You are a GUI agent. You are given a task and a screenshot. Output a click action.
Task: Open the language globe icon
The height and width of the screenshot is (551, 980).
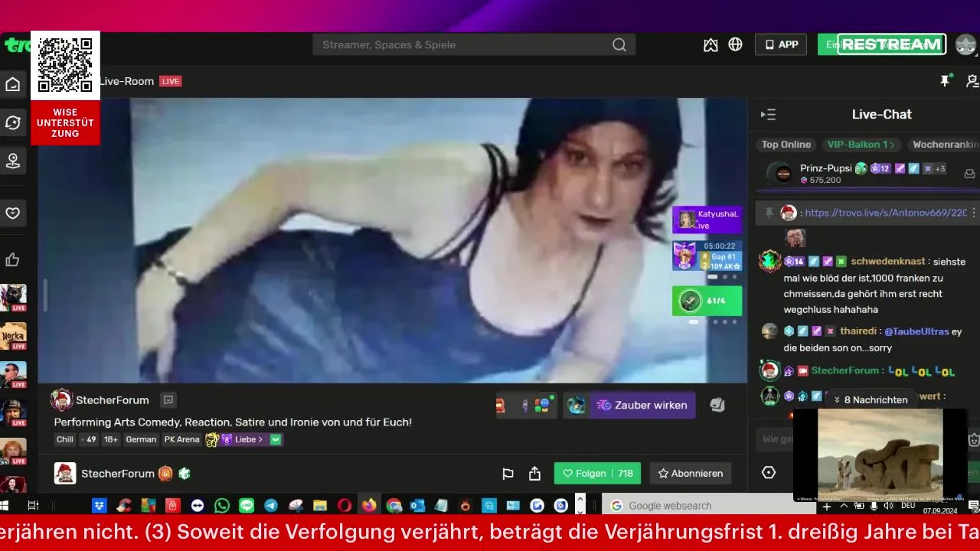[735, 44]
